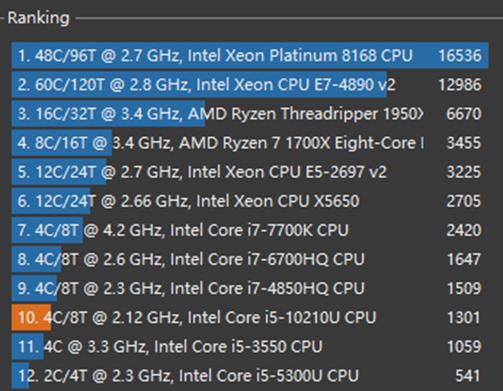Click the score 2420

pos(464,230)
